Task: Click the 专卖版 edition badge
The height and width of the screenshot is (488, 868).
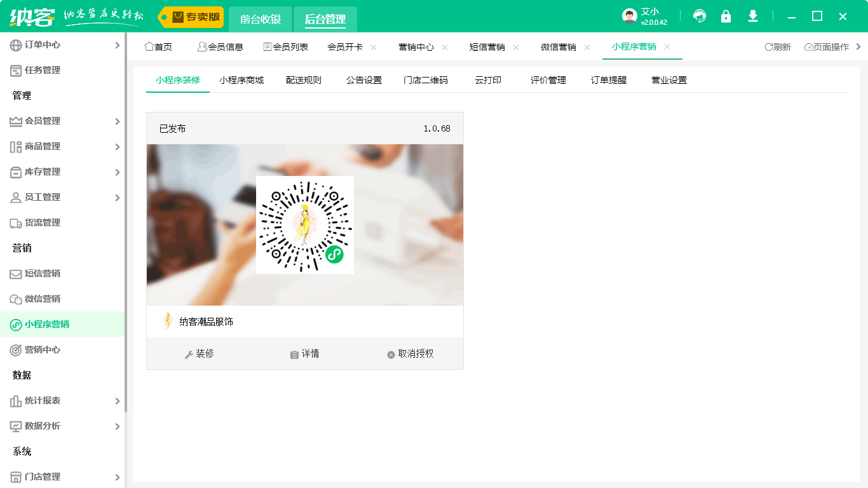Action: click(191, 17)
